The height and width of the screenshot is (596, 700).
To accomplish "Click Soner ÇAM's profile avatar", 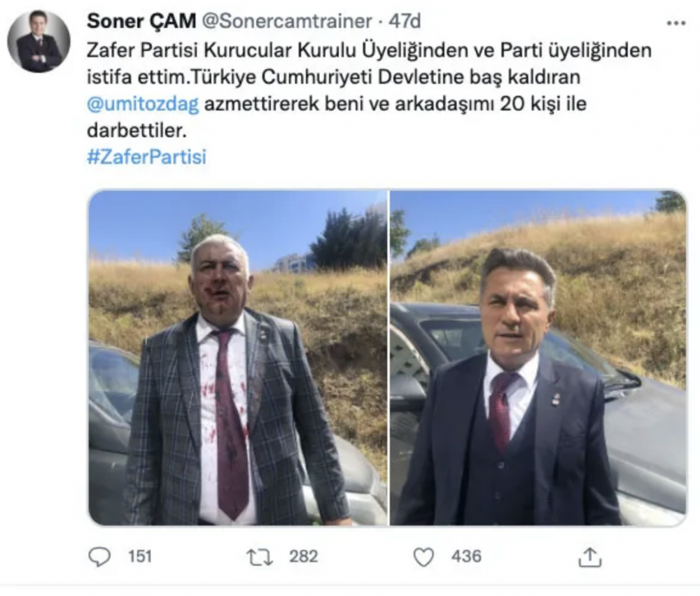I will click(x=38, y=41).
